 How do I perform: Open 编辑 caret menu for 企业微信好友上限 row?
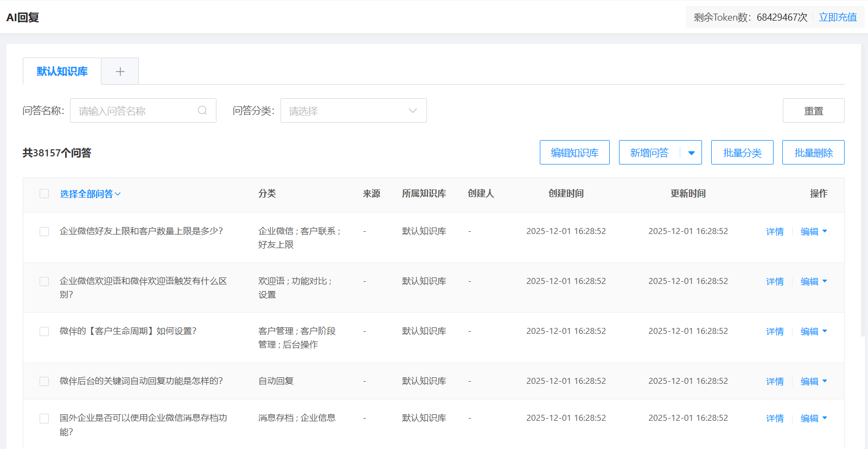tap(825, 231)
